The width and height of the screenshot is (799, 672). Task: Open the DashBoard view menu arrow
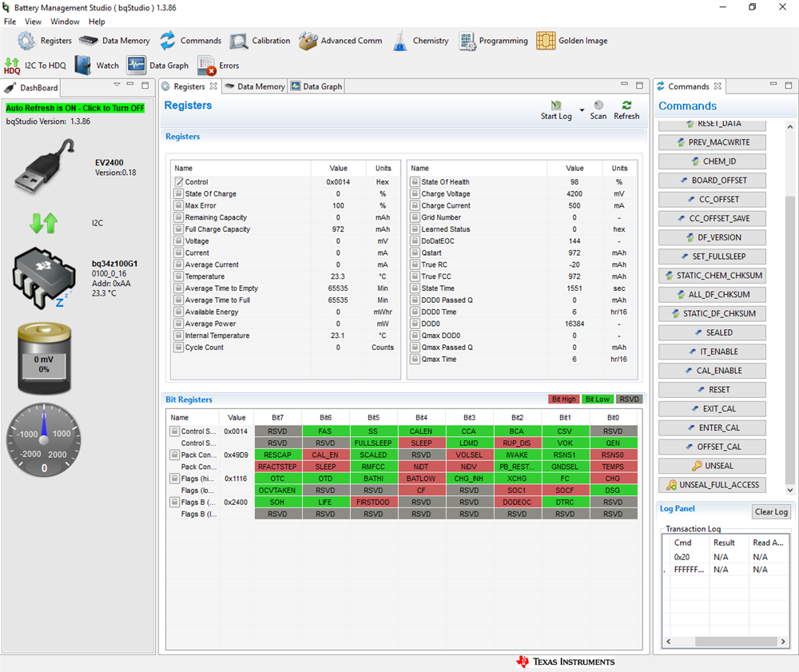(x=117, y=85)
